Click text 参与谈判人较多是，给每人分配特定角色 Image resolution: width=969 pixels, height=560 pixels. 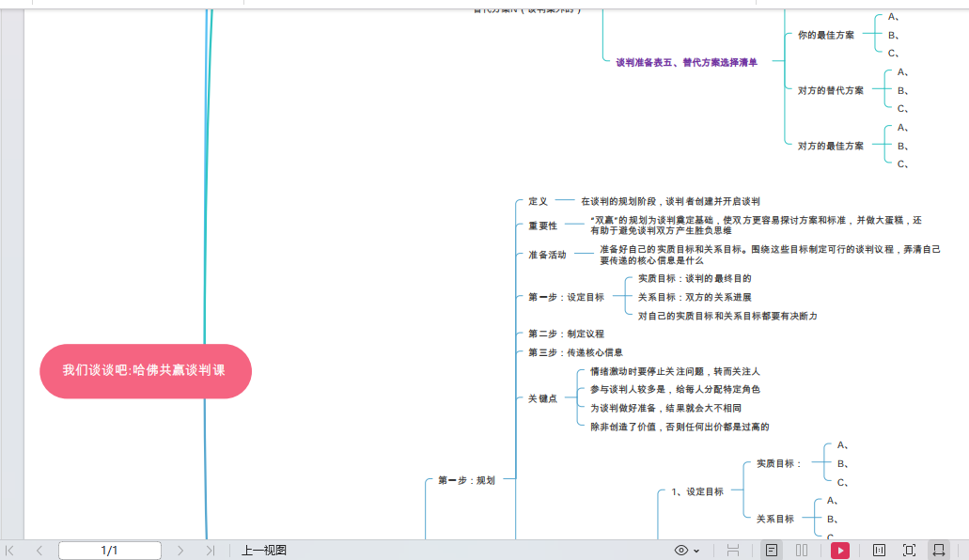(x=675, y=389)
